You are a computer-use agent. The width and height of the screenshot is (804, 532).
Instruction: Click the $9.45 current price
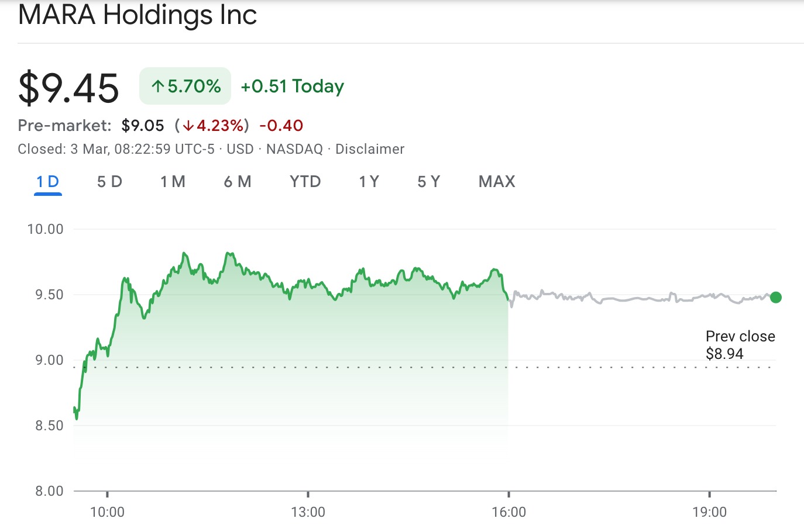pyautogui.click(x=68, y=88)
